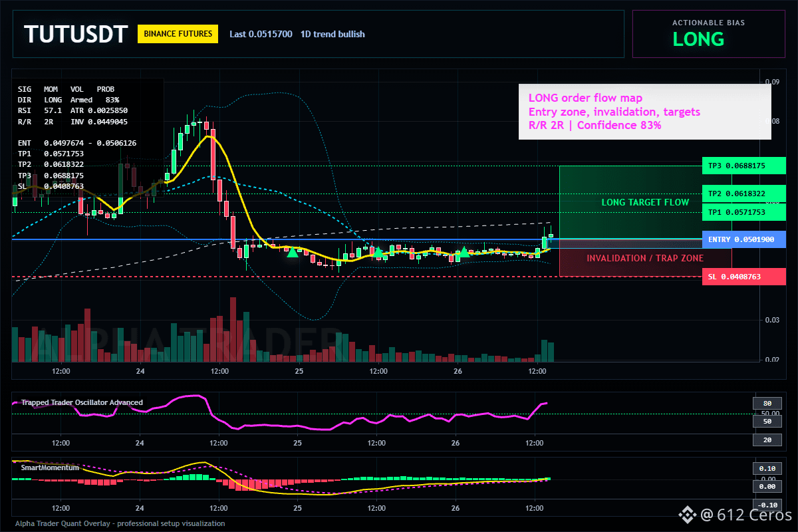Click the 'TP3 0.0688175' row in stats table
Viewport: 798px width, 532px height.
point(51,176)
